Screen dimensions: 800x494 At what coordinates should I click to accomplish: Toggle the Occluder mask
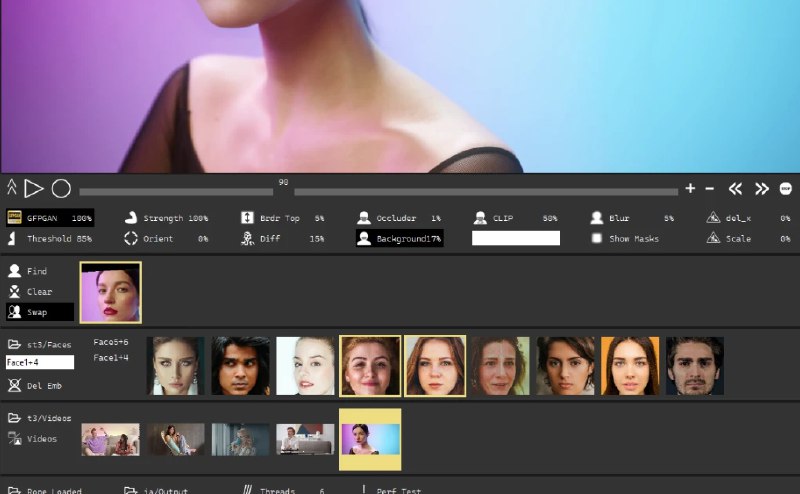coord(362,218)
